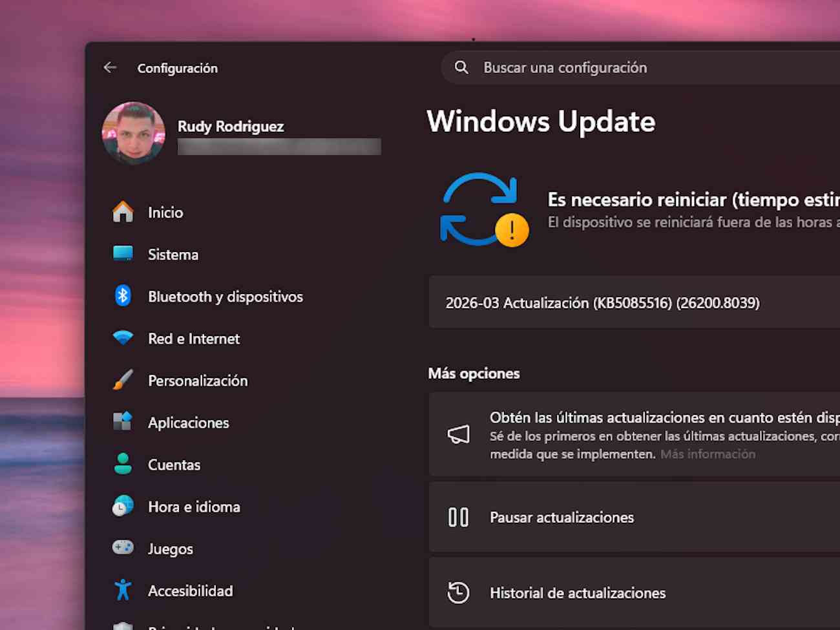Viewport: 840px width, 630px height.
Task: Click the 2026-03 Actualización KB5085516 entry
Action: click(602, 303)
